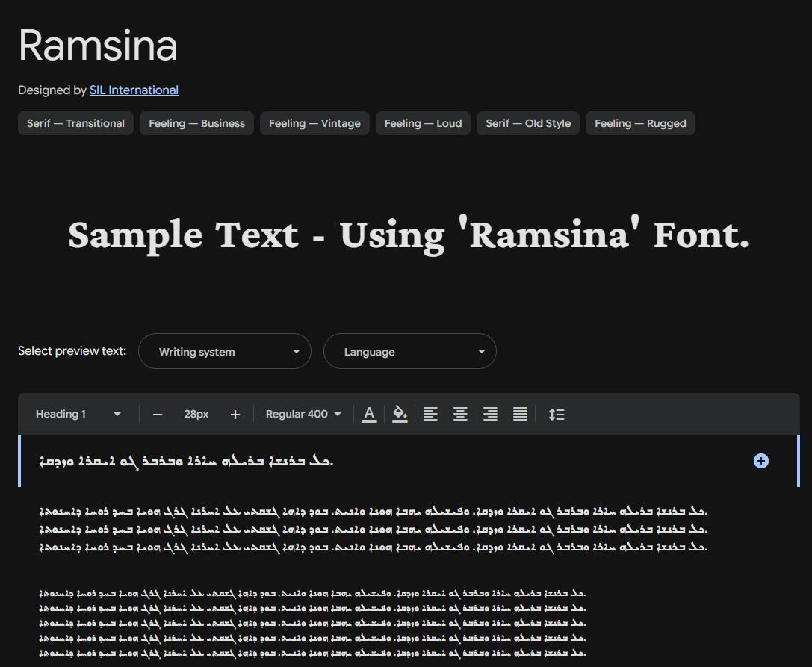Open the SIL International designer link

(134, 90)
